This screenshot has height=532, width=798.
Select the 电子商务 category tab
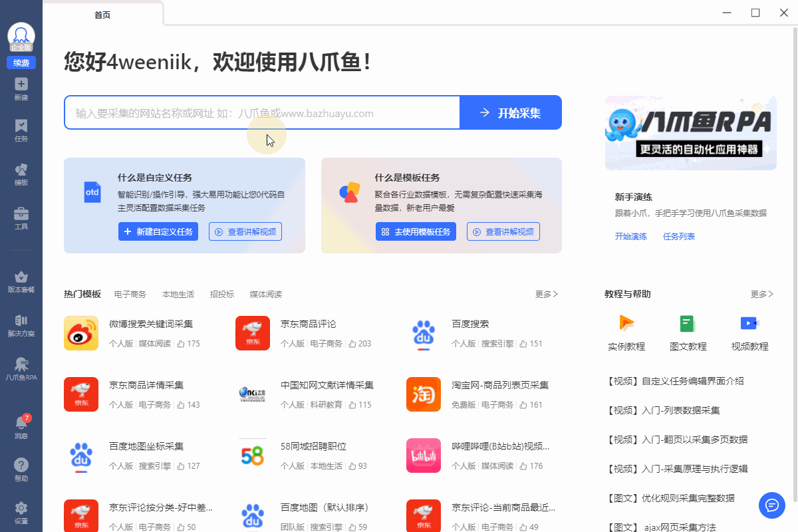click(x=130, y=294)
